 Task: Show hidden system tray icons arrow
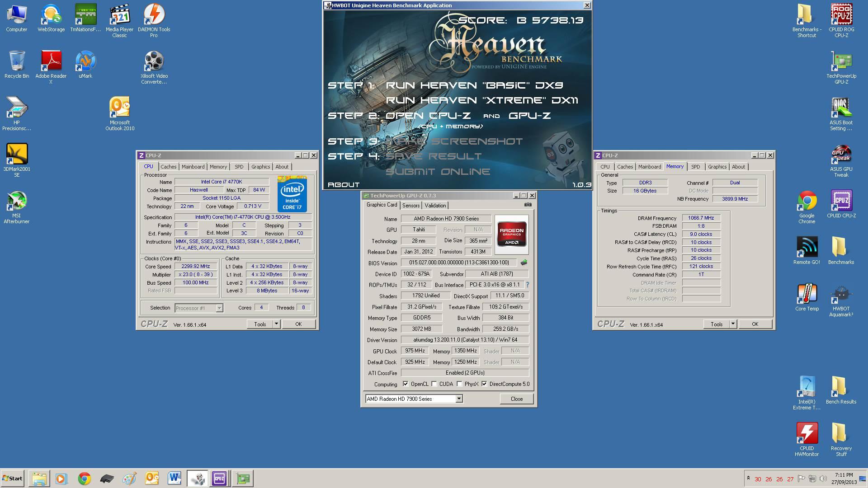point(748,478)
